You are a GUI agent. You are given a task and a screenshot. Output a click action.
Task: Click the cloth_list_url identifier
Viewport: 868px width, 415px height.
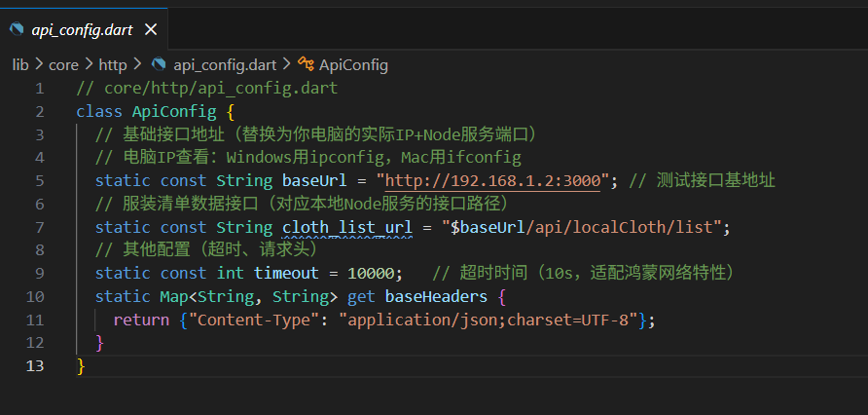[347, 228]
